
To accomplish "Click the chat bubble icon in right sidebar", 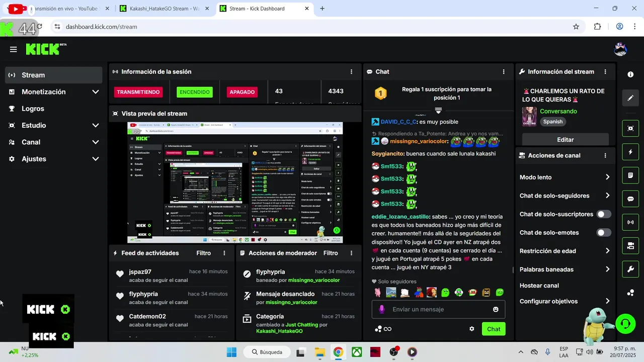I will click(630, 199).
